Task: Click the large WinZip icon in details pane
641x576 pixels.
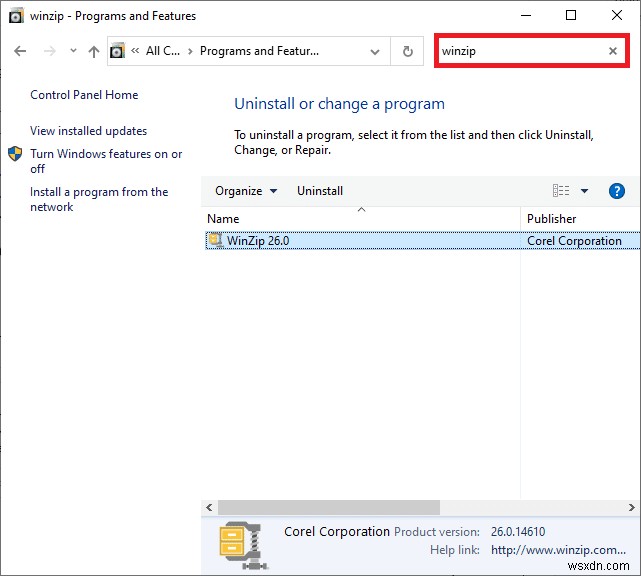Action: click(x=243, y=545)
